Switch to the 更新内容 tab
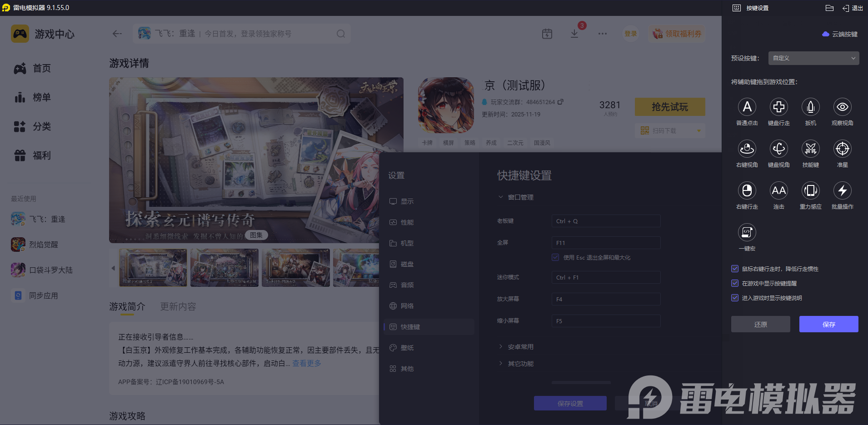This screenshot has height=425, width=868. [x=178, y=306]
